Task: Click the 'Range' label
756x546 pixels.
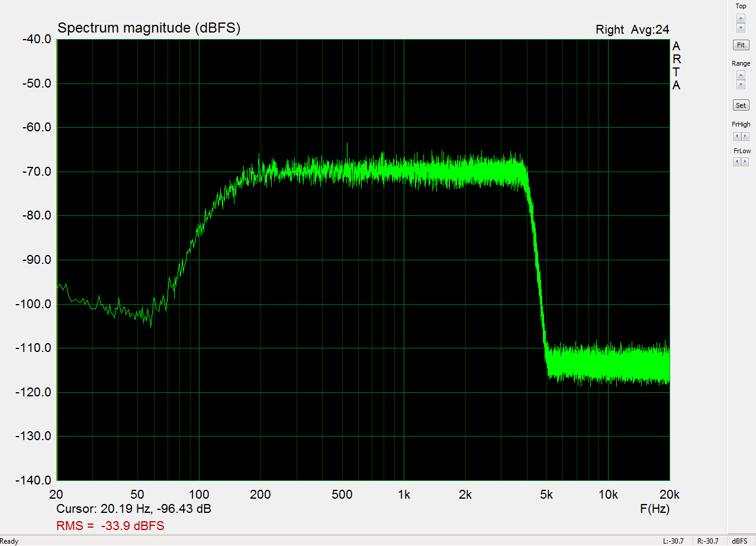Action: click(x=741, y=63)
